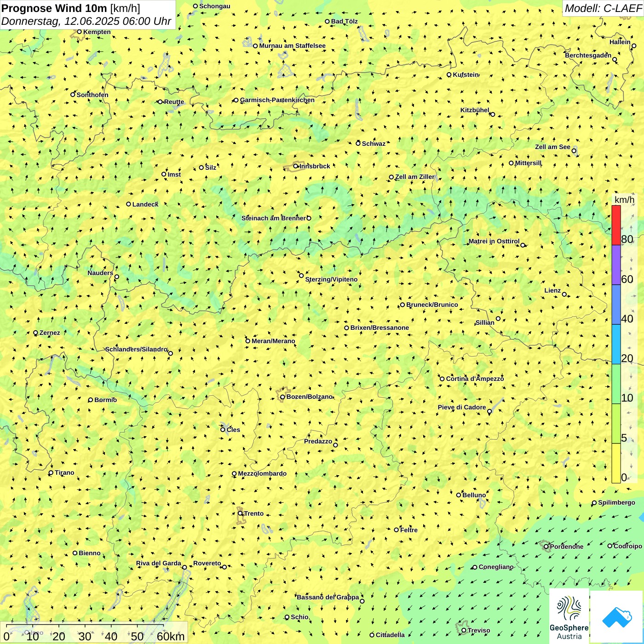Click the Schwaz label
This screenshot has width=644, height=644.
coord(374,144)
